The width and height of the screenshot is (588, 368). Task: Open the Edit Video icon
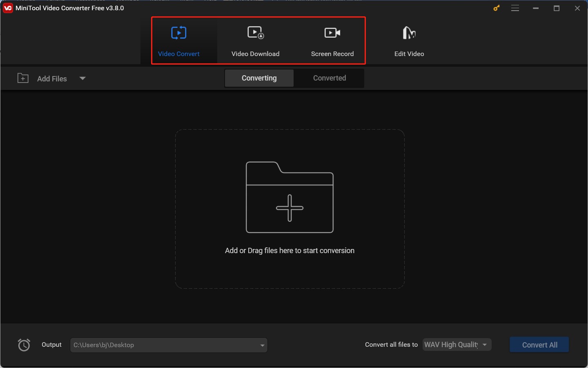point(409,33)
